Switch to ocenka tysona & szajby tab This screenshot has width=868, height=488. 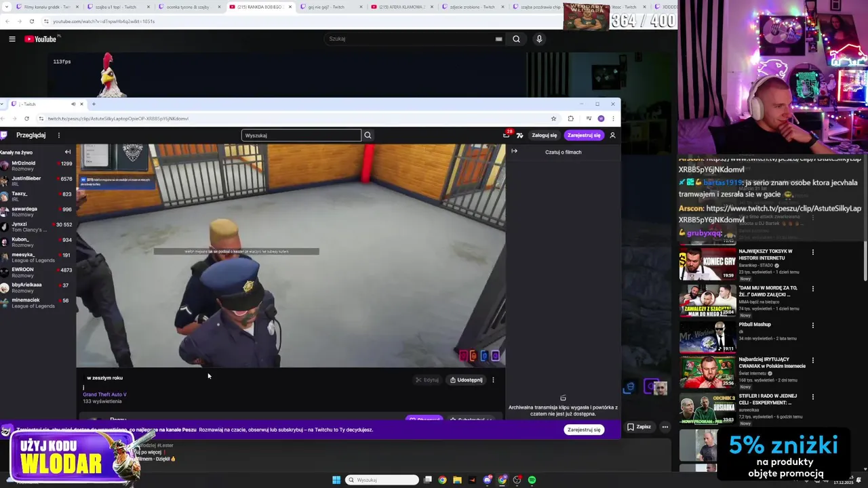click(x=188, y=7)
